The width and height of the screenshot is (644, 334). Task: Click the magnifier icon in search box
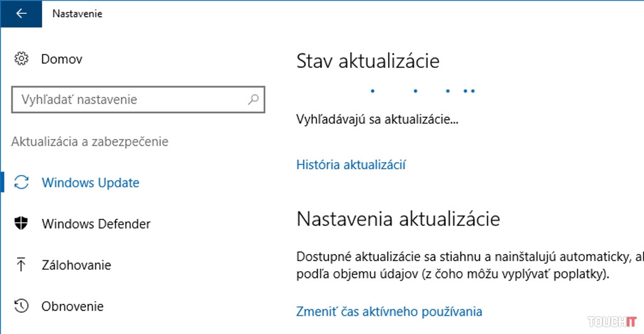coord(253,99)
